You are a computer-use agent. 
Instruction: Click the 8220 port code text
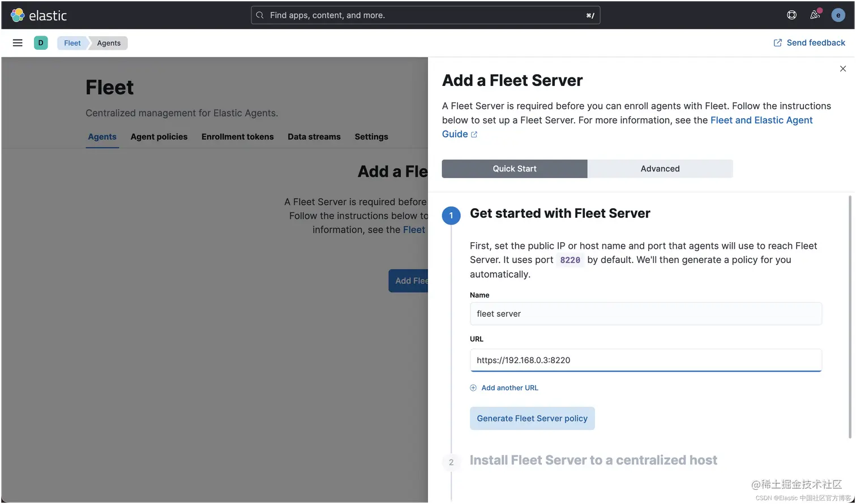[570, 260]
